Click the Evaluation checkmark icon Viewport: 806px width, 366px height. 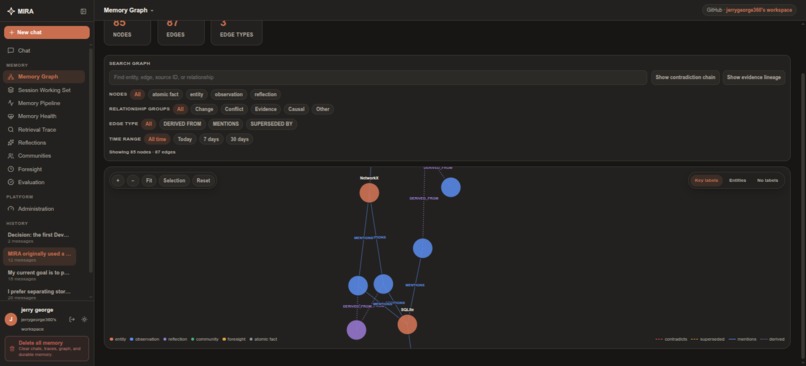pyautogui.click(x=11, y=182)
